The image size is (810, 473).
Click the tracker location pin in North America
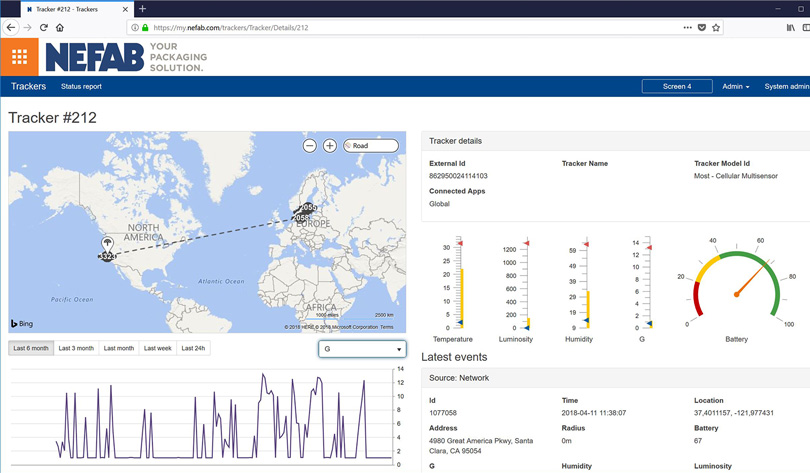(x=107, y=245)
